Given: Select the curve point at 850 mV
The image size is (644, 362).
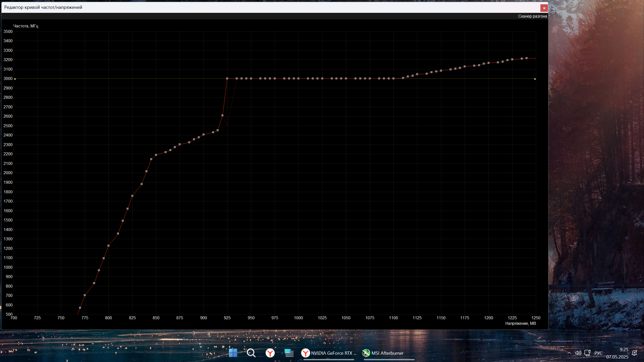Looking at the screenshot, I should (156, 155).
